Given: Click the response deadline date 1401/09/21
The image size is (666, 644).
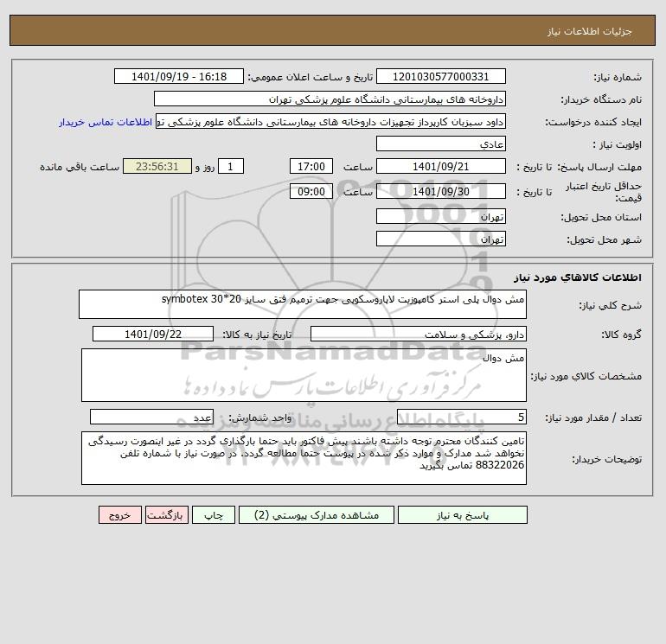Looking at the screenshot, I should [441, 167].
